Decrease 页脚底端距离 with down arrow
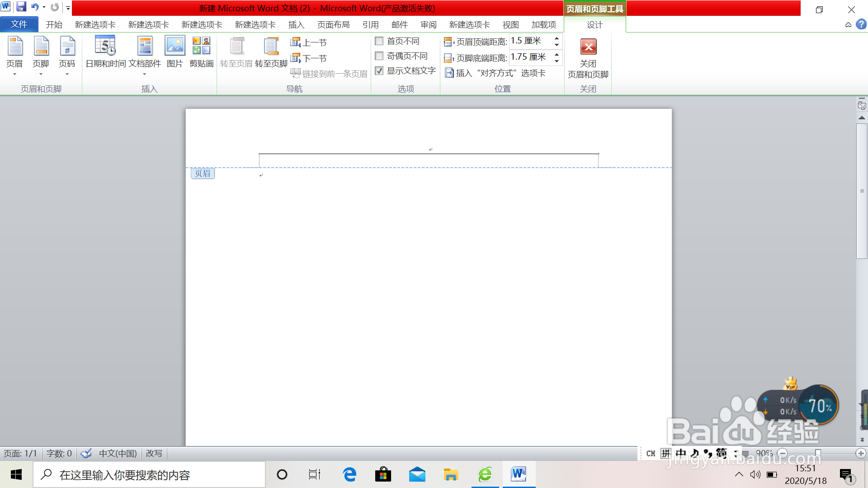868x488 pixels. pos(557,61)
